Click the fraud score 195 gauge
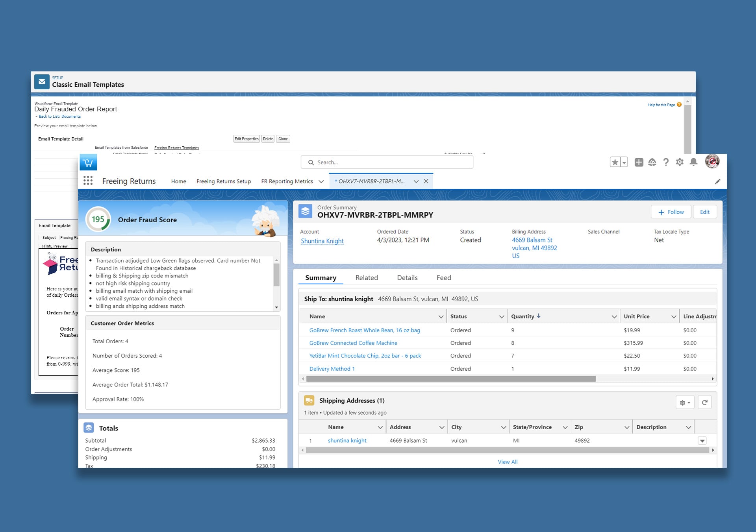Image resolution: width=756 pixels, height=532 pixels. tap(98, 219)
